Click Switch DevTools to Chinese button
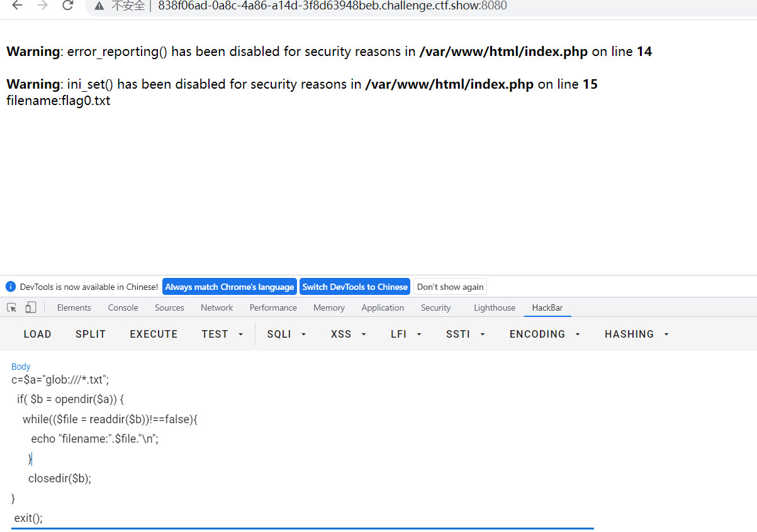Image resolution: width=757 pixels, height=532 pixels. click(355, 287)
